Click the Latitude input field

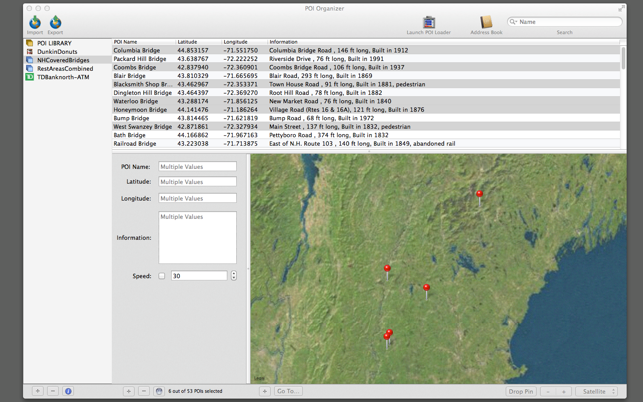pyautogui.click(x=197, y=182)
